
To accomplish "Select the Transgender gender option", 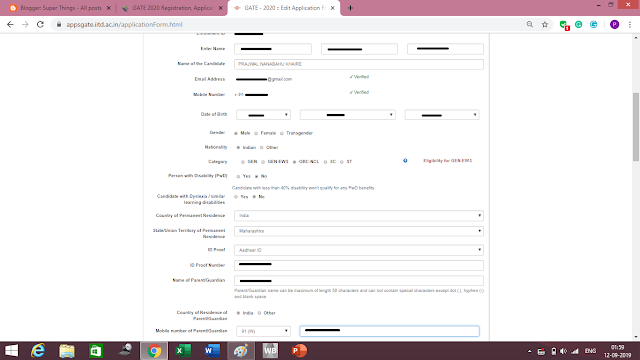I will (x=282, y=133).
